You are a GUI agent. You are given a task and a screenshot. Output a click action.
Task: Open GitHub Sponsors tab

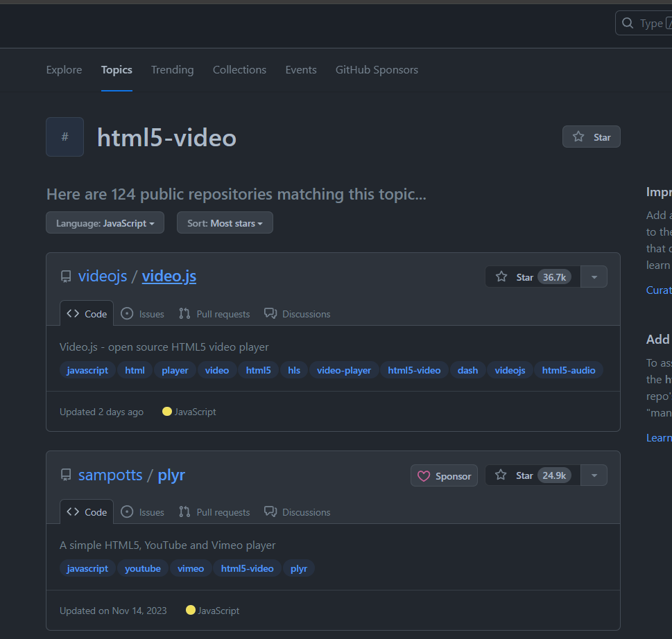pyautogui.click(x=377, y=70)
